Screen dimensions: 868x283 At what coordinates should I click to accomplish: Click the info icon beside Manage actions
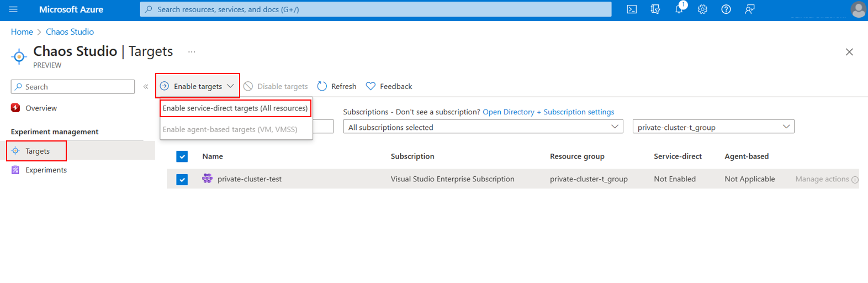tap(855, 180)
